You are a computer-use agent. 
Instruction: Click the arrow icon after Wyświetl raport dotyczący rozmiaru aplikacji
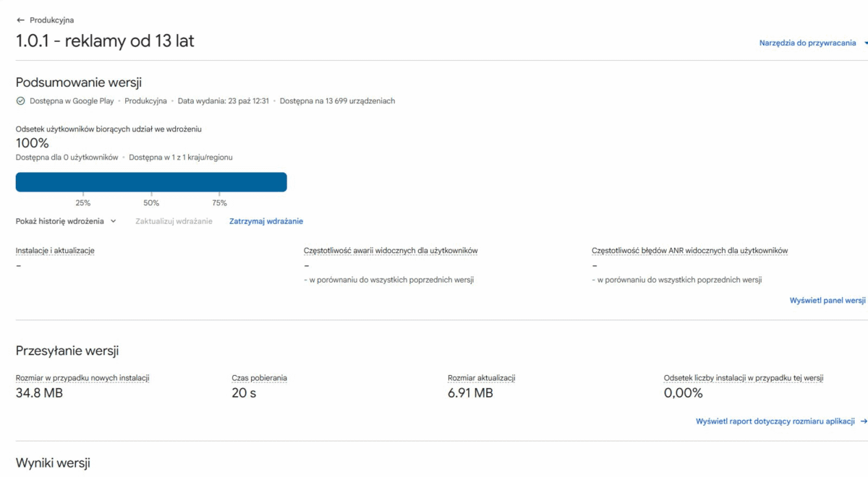pos(863,421)
